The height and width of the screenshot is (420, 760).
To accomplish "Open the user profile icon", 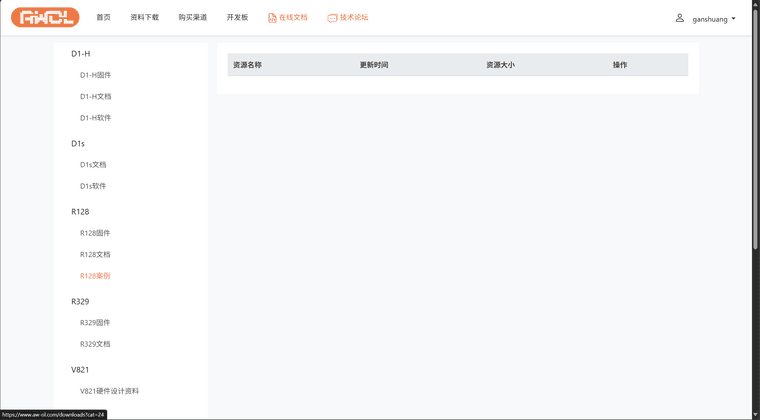I will pyautogui.click(x=680, y=18).
